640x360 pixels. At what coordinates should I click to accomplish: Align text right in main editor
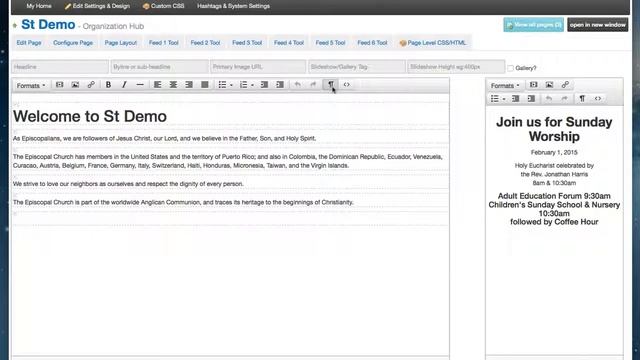pyautogui.click(x=189, y=85)
